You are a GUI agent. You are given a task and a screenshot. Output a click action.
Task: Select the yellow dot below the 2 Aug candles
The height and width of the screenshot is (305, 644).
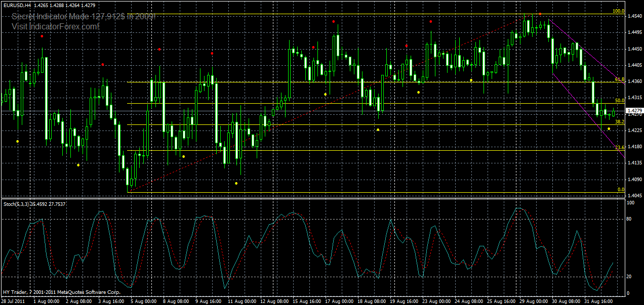pyautogui.click(x=78, y=165)
